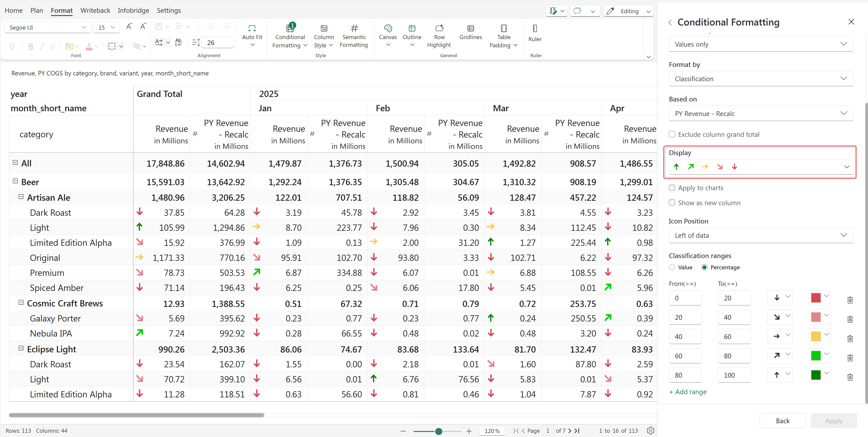Click increase font size icon

[129, 27]
